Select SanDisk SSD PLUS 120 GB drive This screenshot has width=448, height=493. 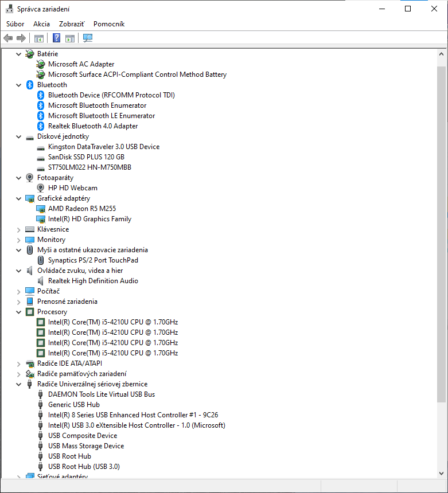pos(86,157)
